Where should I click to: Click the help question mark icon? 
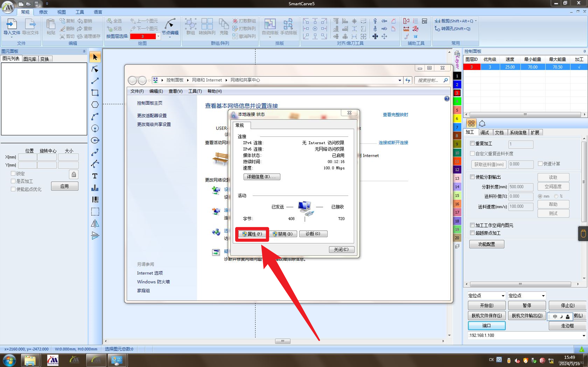447,99
